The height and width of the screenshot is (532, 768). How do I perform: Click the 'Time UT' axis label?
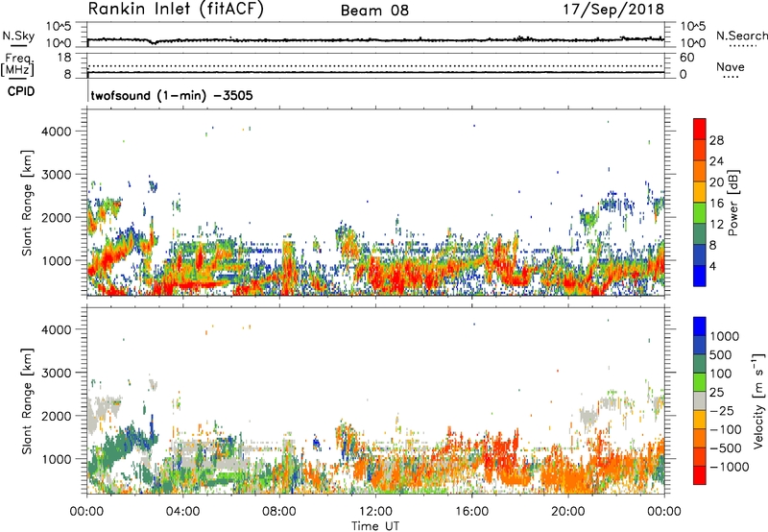tap(375, 526)
